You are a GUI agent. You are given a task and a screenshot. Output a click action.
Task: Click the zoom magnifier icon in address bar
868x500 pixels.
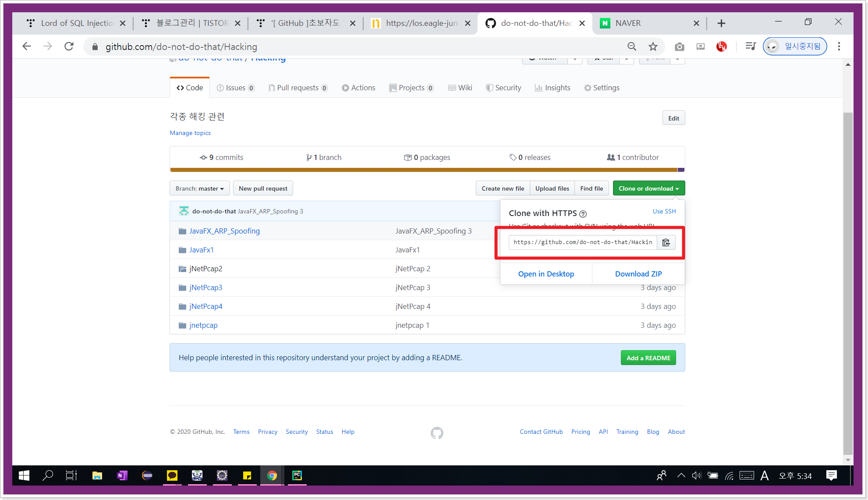point(631,46)
